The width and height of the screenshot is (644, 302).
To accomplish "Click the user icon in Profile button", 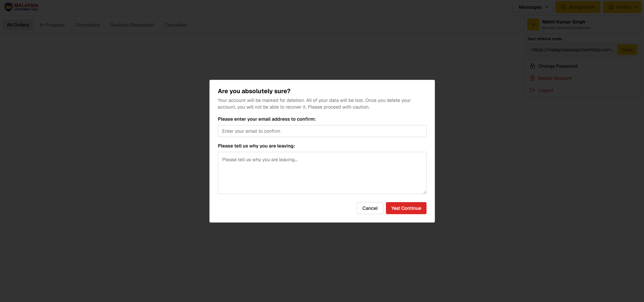I will (611, 7).
